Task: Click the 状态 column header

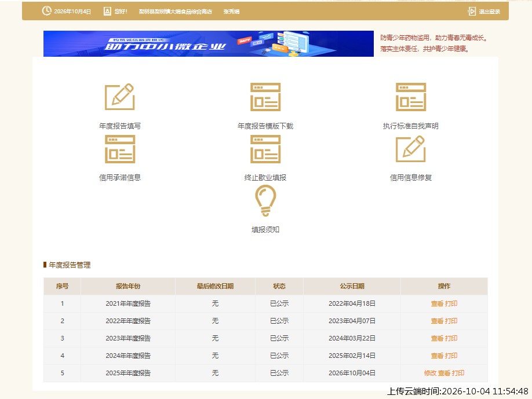Action: 279,286
